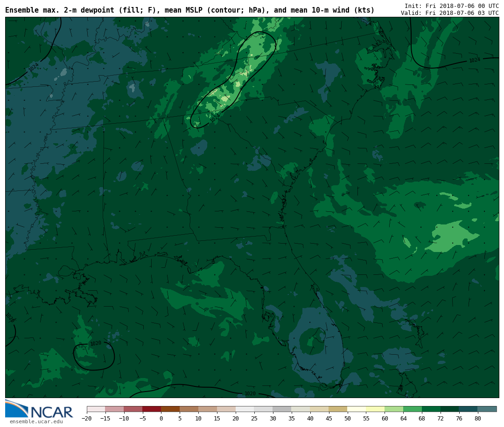Click the 72 colorbar tick label
504x427 pixels.
pos(441,418)
